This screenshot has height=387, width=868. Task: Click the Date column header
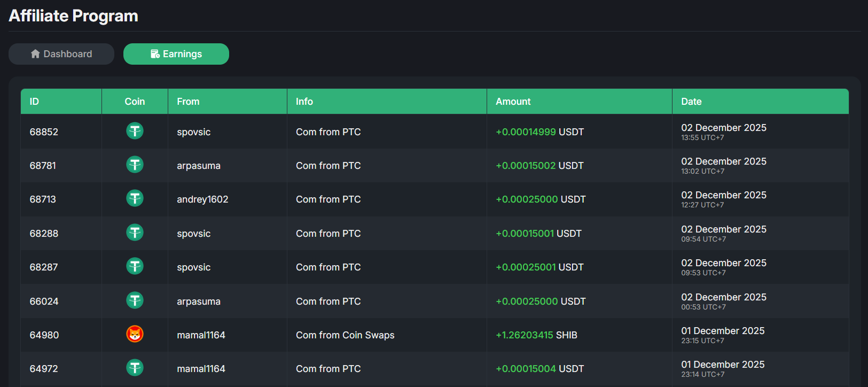point(691,102)
